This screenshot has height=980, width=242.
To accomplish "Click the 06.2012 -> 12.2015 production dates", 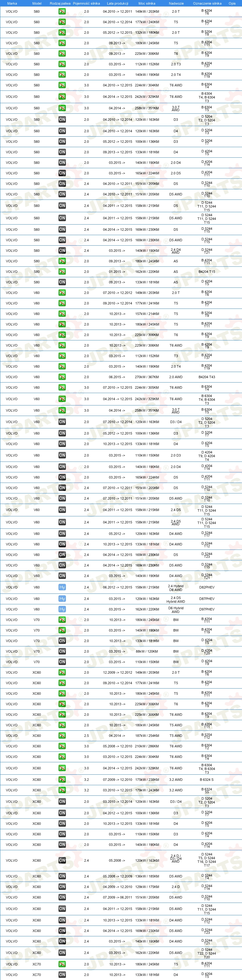I will 117,587.
